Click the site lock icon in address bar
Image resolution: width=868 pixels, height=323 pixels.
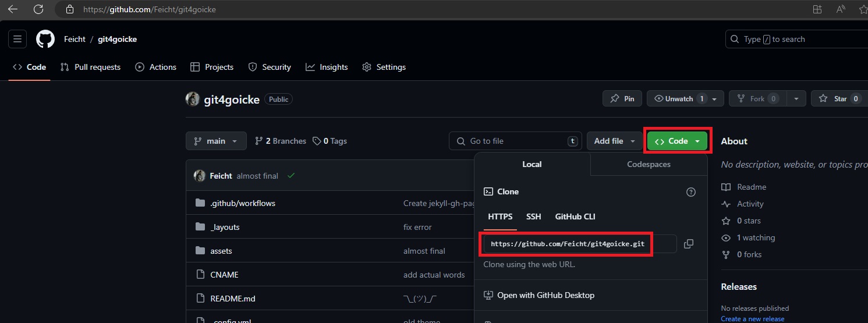tap(70, 9)
